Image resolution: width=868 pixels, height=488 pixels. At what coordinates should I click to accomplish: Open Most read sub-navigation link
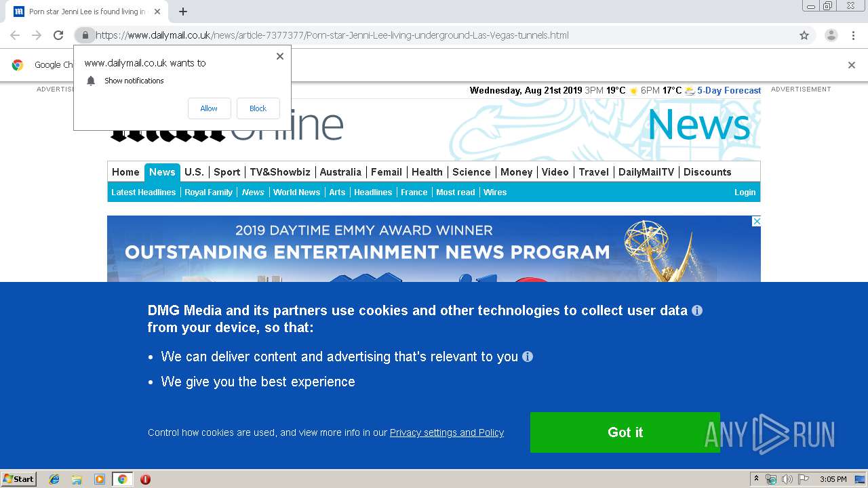tap(455, 192)
